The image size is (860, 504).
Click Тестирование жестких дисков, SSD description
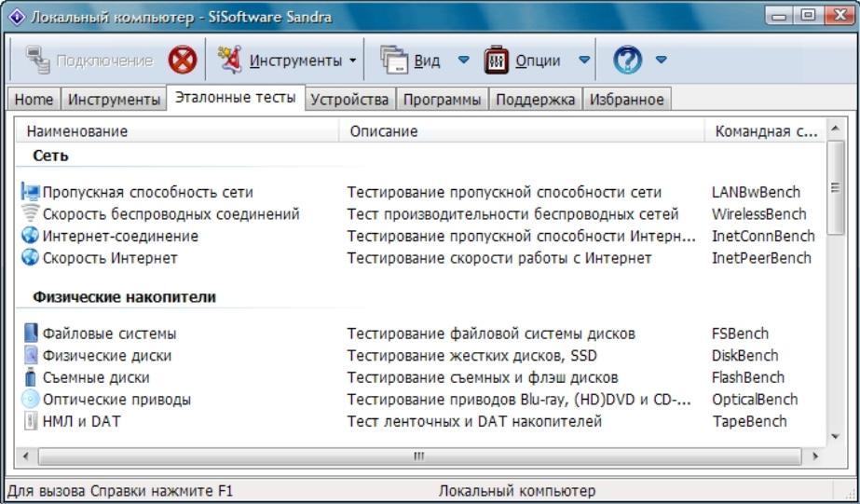(471, 355)
